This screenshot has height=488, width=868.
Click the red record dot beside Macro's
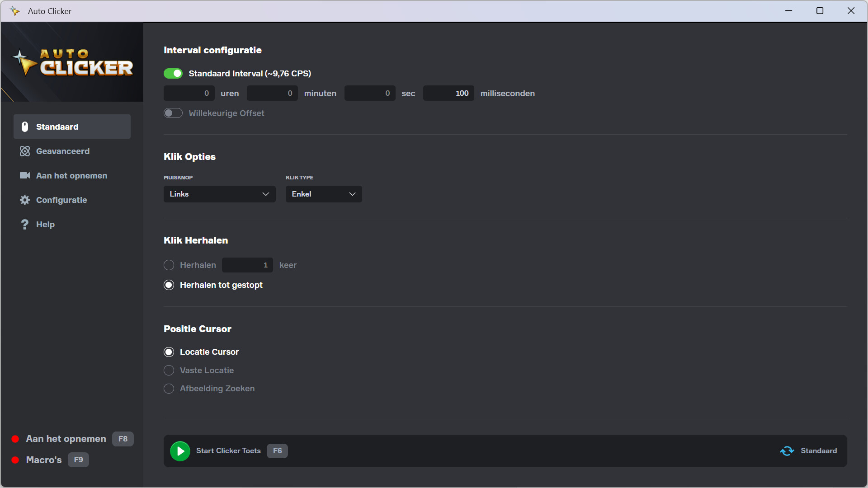15,460
